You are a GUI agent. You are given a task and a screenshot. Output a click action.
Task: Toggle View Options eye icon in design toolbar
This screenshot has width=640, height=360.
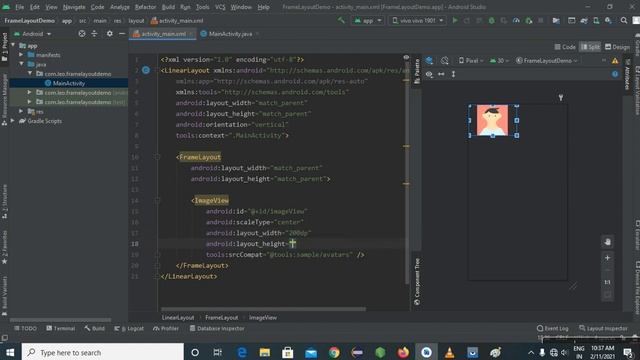429,74
